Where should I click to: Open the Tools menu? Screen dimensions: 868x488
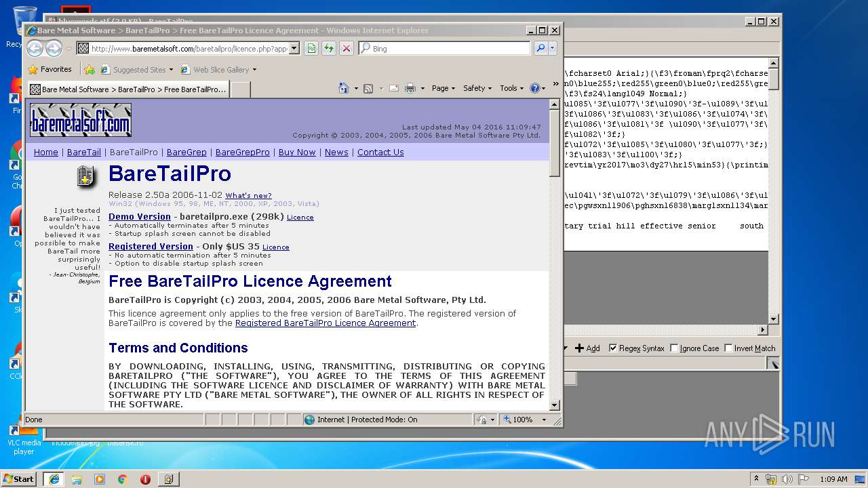click(x=511, y=88)
